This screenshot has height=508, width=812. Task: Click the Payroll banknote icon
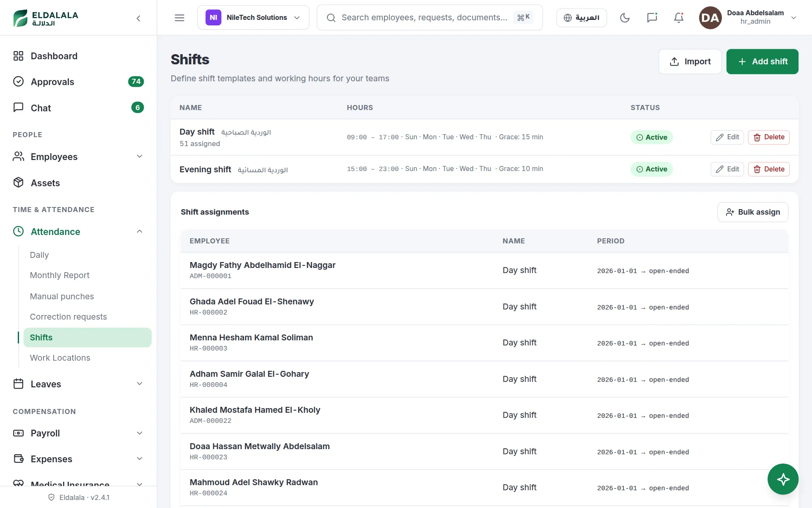[x=18, y=433]
